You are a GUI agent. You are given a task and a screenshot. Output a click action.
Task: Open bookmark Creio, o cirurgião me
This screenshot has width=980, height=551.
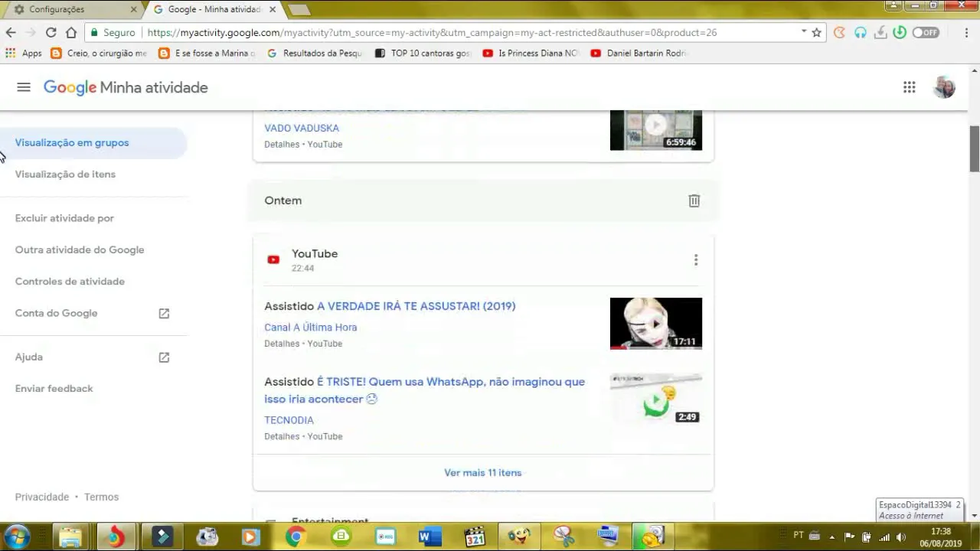pos(98,54)
